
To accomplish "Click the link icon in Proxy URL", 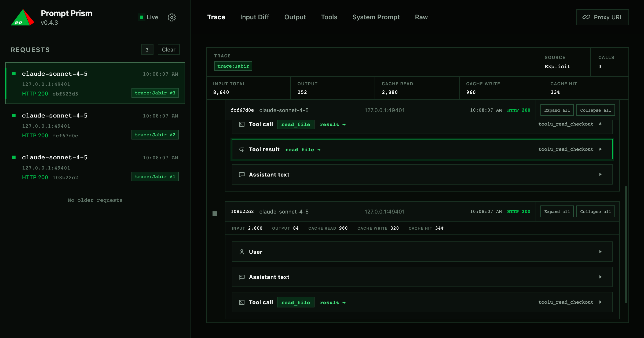I will point(586,17).
